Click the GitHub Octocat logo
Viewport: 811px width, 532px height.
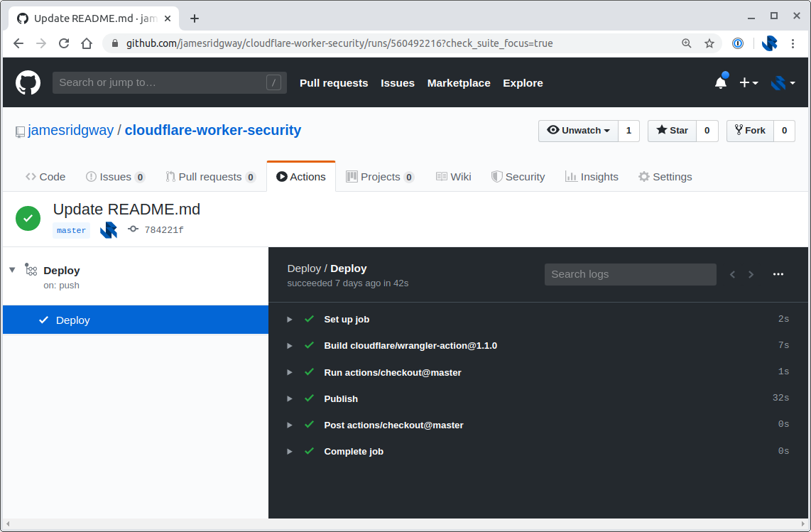pyautogui.click(x=28, y=83)
